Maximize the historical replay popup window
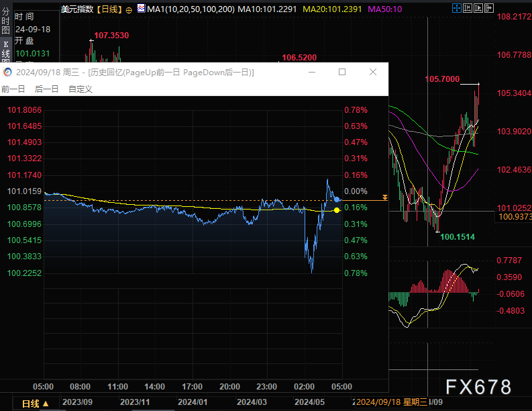Viewport: 532px width, 411px height. click(x=342, y=72)
